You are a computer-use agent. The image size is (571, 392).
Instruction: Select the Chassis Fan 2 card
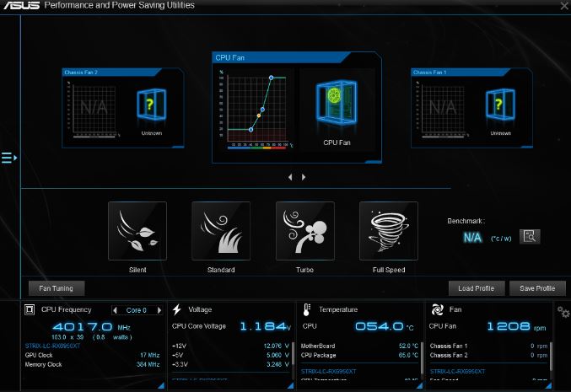pos(121,108)
